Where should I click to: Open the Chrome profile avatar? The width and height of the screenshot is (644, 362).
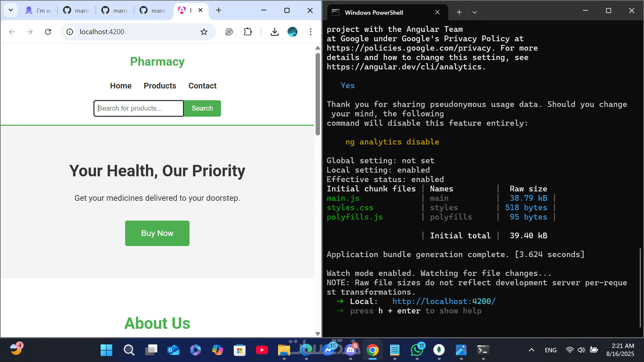coord(292,32)
